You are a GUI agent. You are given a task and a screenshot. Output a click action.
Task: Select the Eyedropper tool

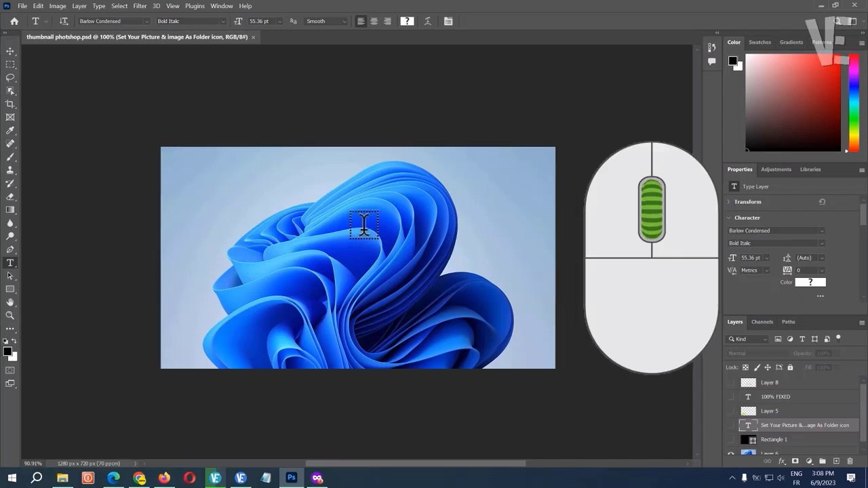(10, 131)
